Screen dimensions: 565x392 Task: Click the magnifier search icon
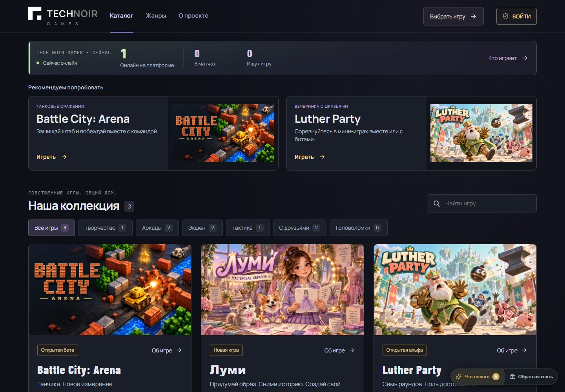437,203
